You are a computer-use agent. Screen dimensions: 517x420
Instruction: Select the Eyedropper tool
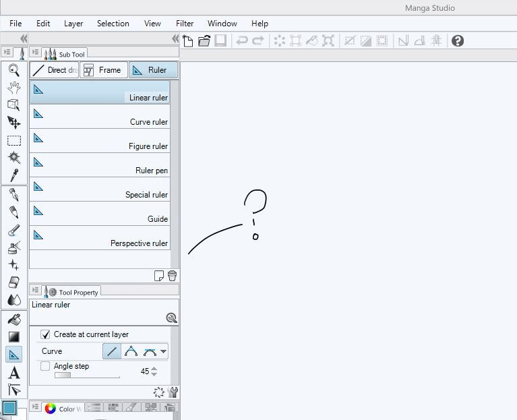tap(14, 175)
